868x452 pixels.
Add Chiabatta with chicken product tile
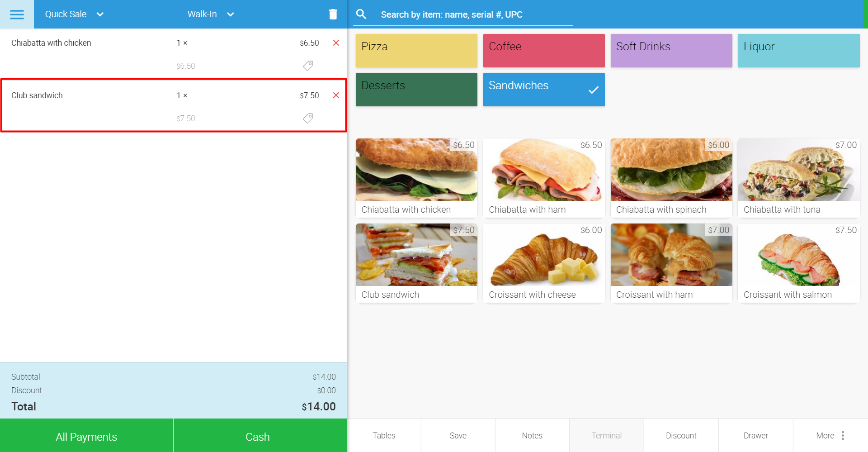click(x=416, y=178)
